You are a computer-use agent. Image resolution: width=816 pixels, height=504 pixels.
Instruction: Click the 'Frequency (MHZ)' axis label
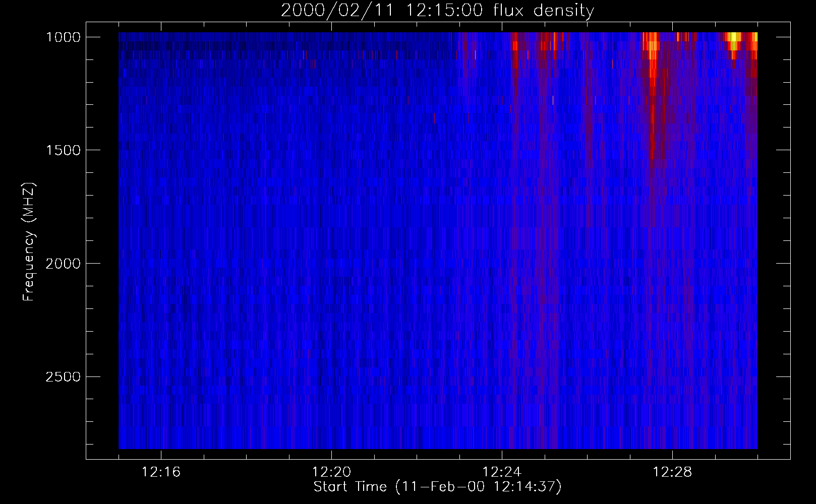coord(29,241)
